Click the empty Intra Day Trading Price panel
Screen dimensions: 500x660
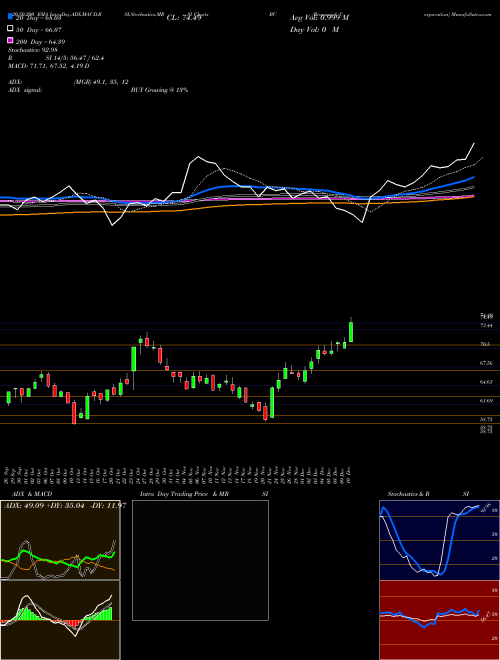200,560
